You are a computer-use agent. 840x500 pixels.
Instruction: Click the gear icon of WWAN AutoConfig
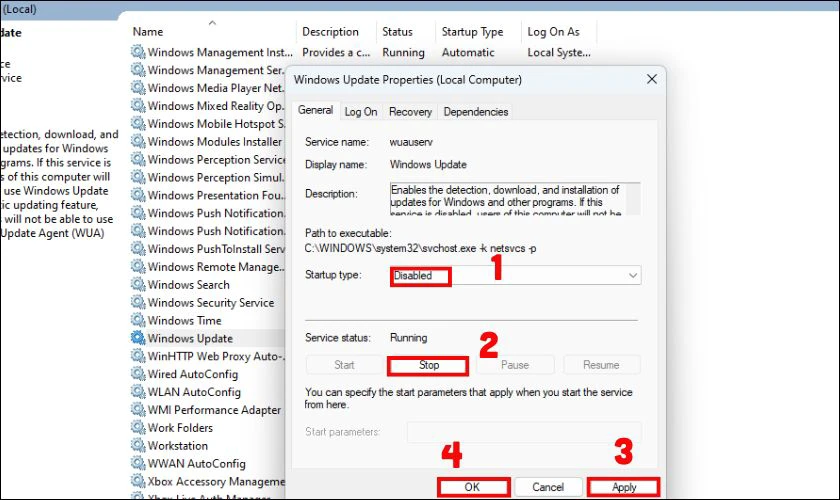(x=138, y=463)
